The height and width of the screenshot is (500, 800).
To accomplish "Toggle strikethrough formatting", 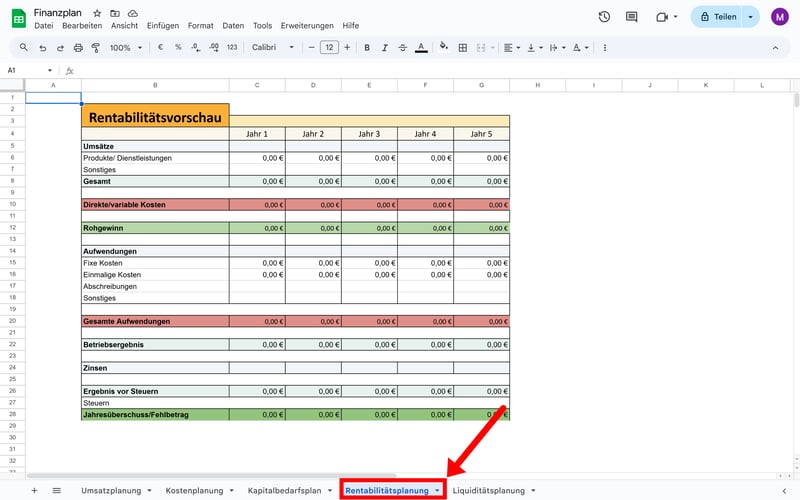I will click(402, 47).
